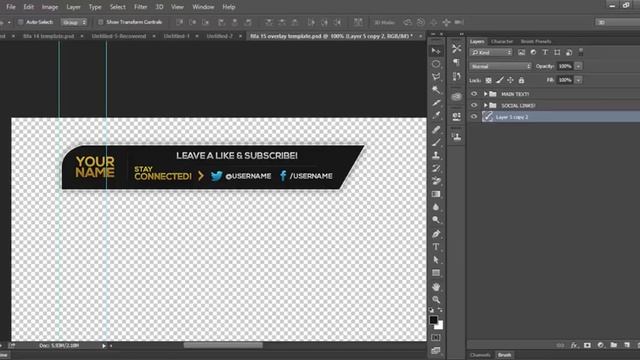Filter layers by adjustment layers
The width and height of the screenshot is (640, 360).
tap(533, 52)
